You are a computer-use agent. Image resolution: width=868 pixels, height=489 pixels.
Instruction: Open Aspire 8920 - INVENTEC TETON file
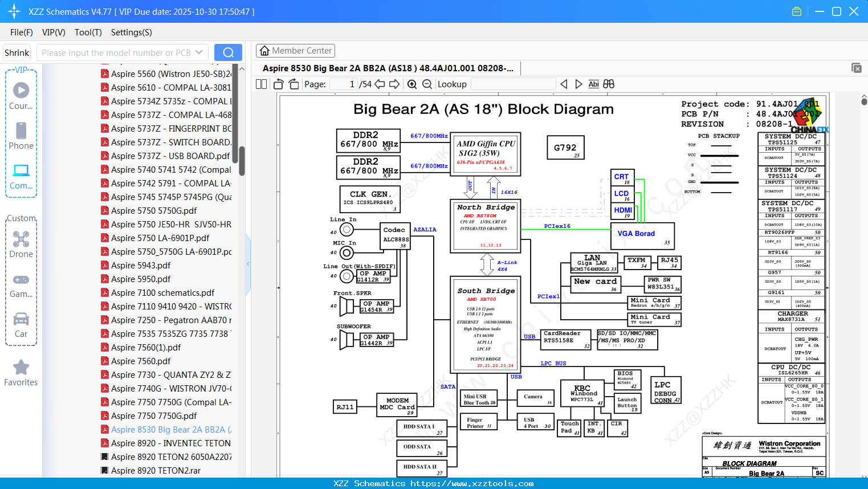(171, 443)
